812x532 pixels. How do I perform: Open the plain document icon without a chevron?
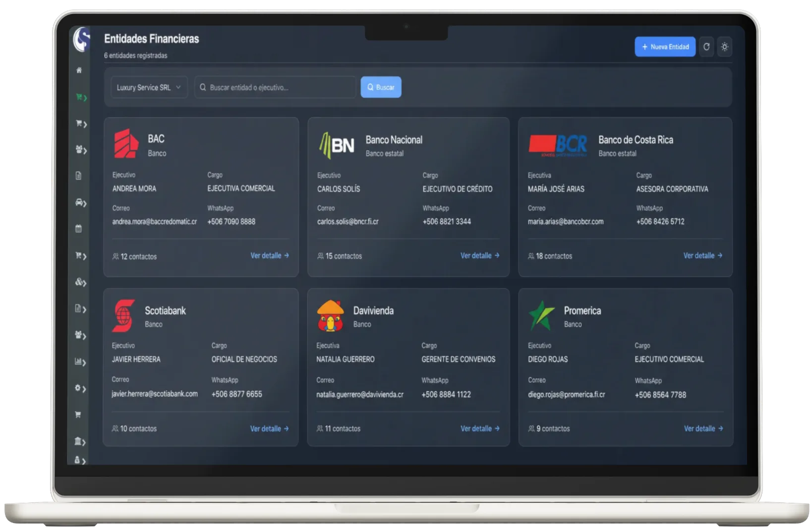[x=78, y=176]
